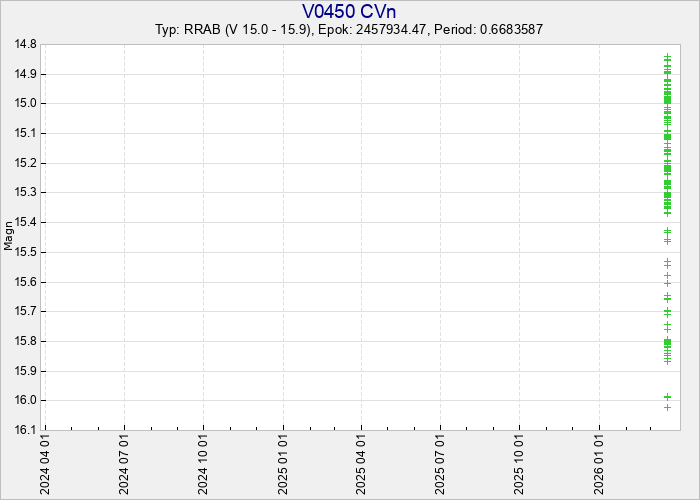The width and height of the screenshot is (700, 500).
Task: Select the 2025 07 01 date label
Action: pyautogui.click(x=441, y=463)
